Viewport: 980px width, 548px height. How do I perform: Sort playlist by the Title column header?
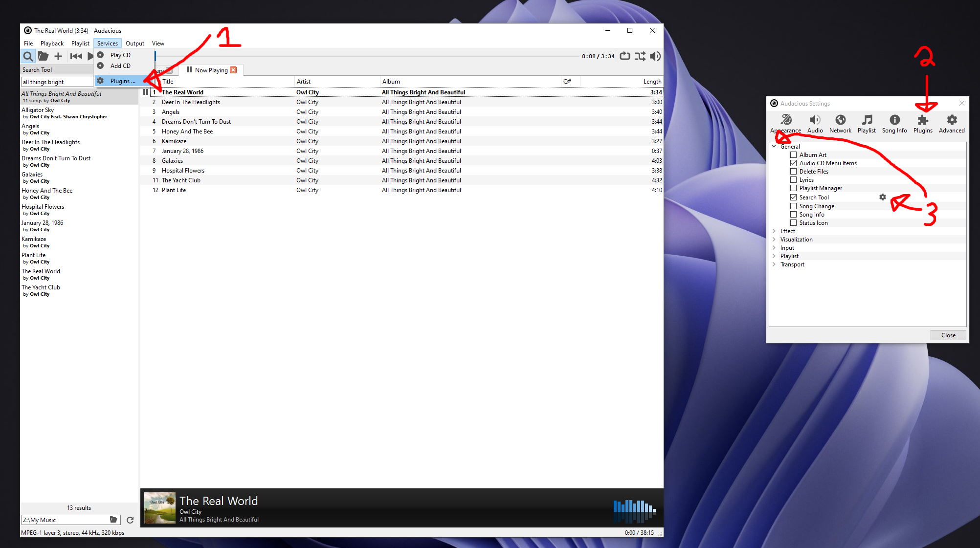(227, 82)
